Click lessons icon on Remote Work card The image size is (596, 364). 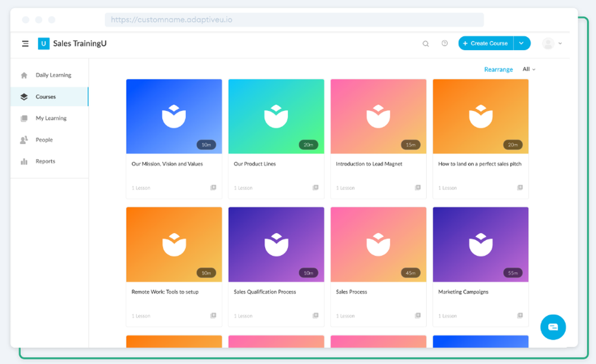213,316
